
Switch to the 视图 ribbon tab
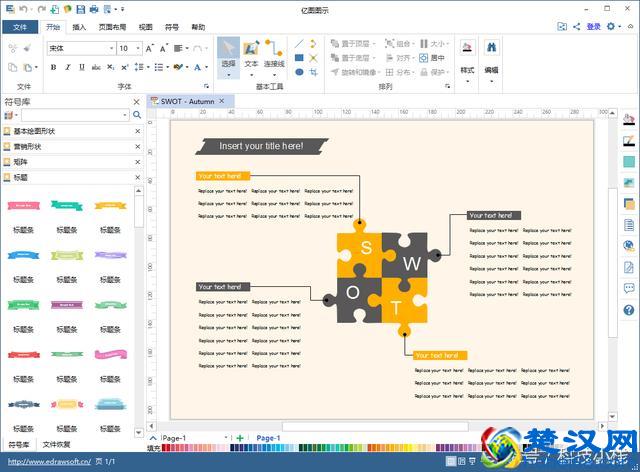point(145,27)
